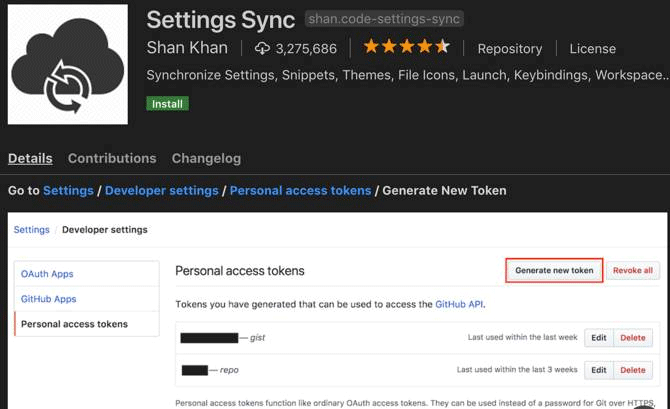Image resolution: width=670 pixels, height=409 pixels.
Task: Click the publisher name Shan Khan
Action: point(187,48)
